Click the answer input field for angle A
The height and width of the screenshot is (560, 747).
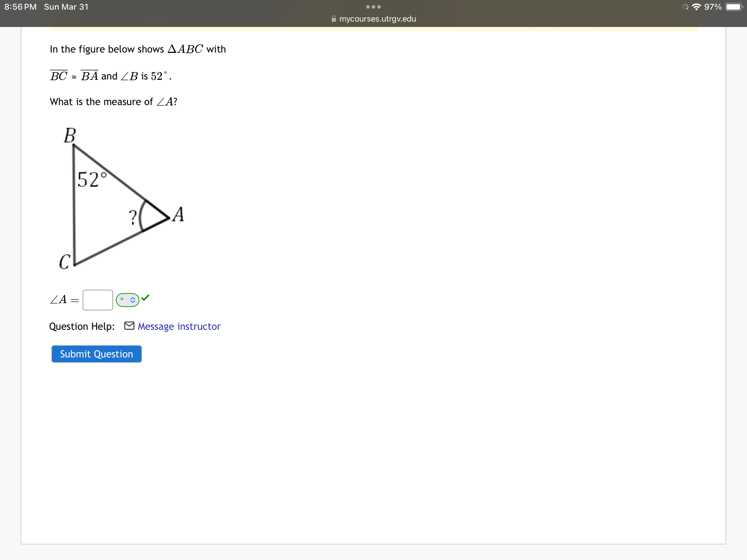98,299
